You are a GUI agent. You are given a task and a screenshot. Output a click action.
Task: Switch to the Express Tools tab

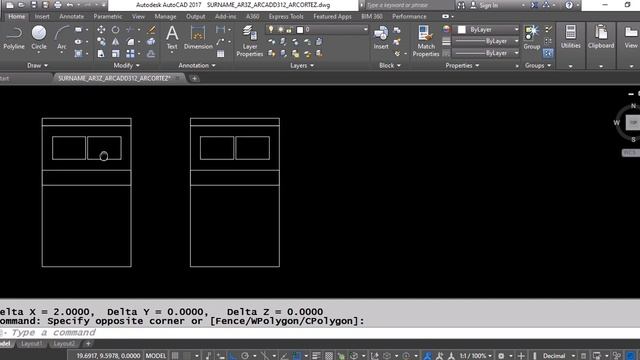286,16
